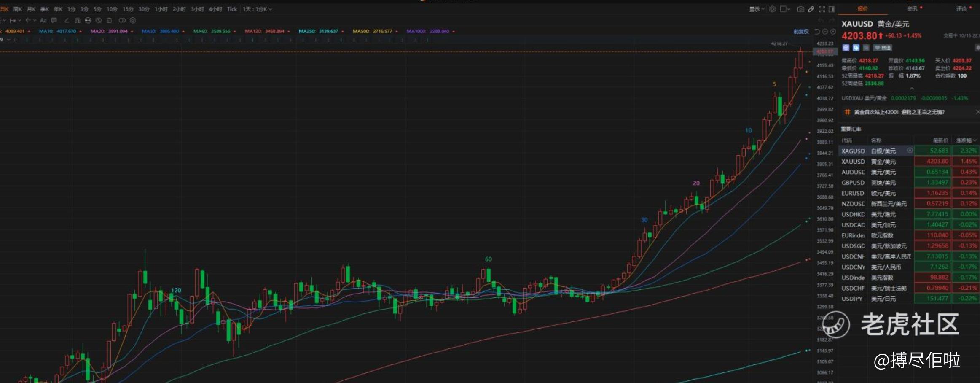This screenshot has width=980, height=383.
Task: Take a chart screenshot with the camera icon
Action: click(800, 9)
